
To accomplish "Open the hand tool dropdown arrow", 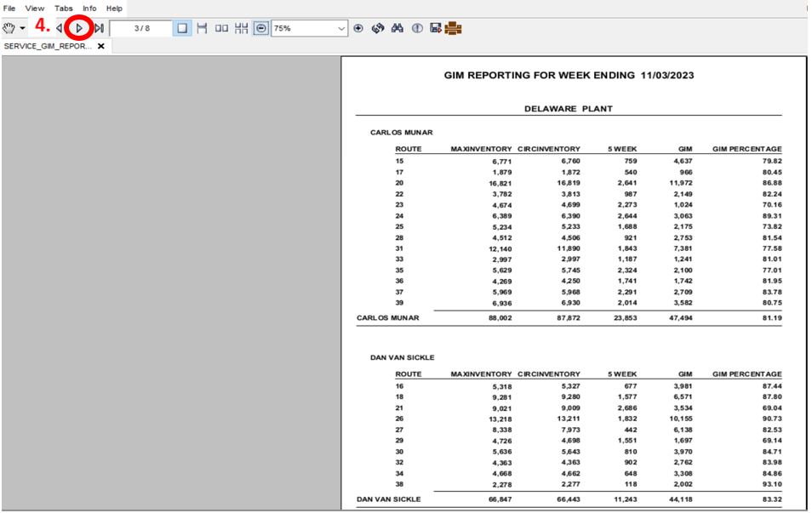I will tap(22, 28).
